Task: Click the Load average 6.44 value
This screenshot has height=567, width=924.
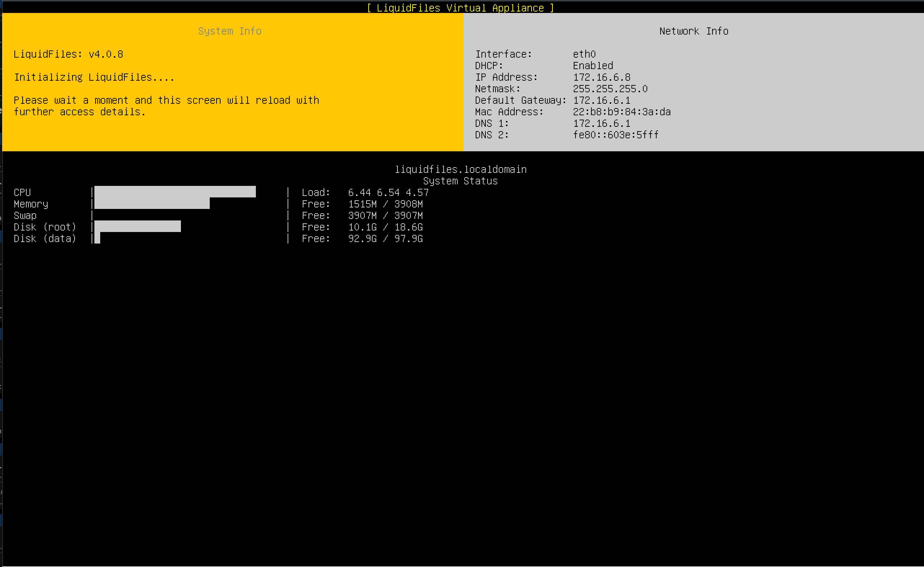Action: 359,192
